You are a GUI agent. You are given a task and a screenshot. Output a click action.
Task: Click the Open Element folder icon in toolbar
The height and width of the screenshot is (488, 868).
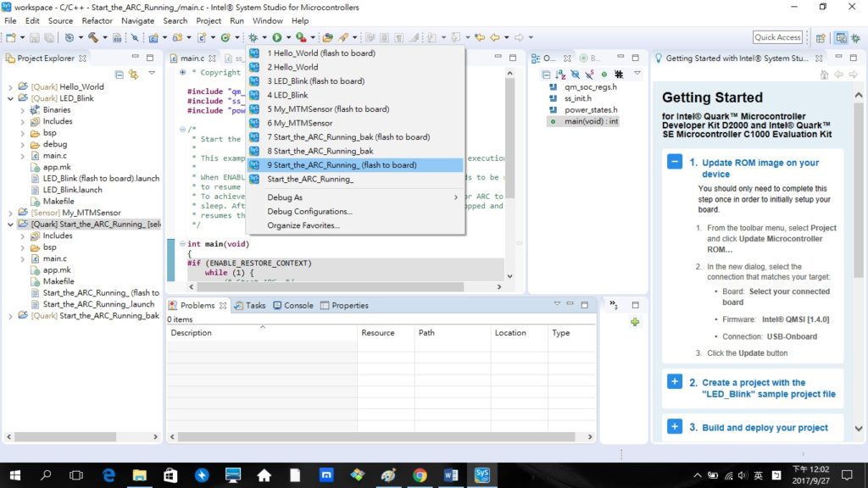pyautogui.click(x=328, y=37)
